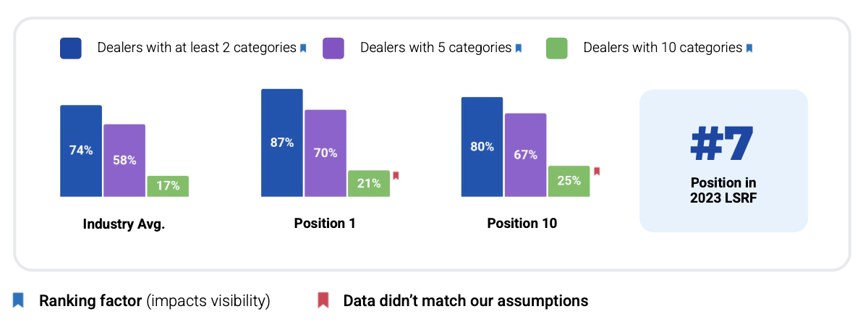Click the purple legend color square
868x330 pixels.
tap(333, 48)
